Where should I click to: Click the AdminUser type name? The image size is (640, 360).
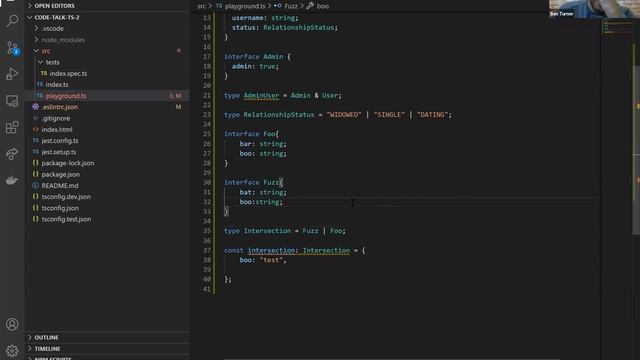pyautogui.click(x=261, y=96)
